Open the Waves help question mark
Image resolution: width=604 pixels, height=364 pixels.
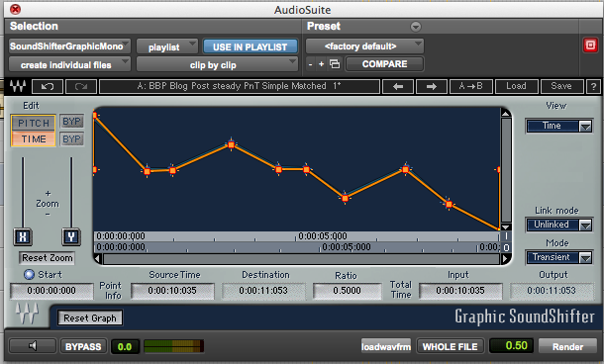coord(593,87)
